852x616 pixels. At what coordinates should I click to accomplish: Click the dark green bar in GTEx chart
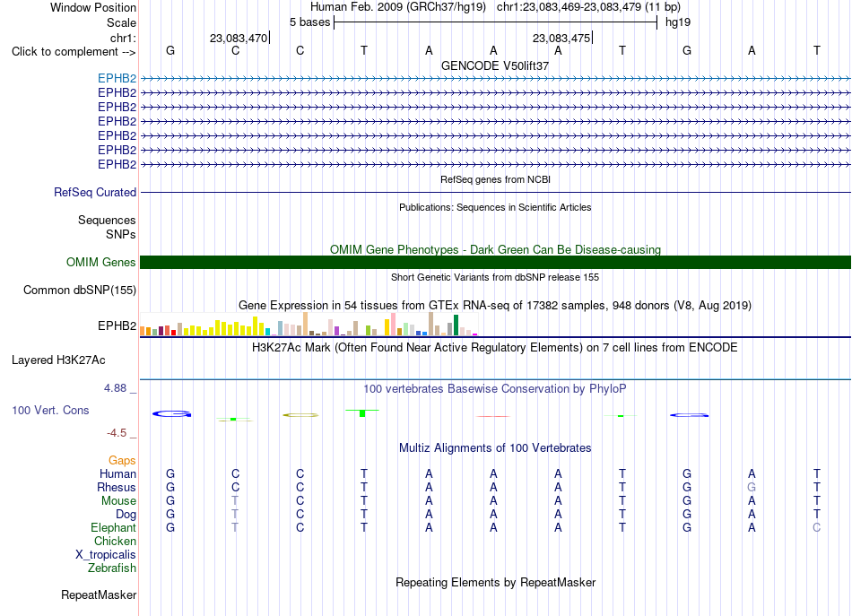(456, 325)
